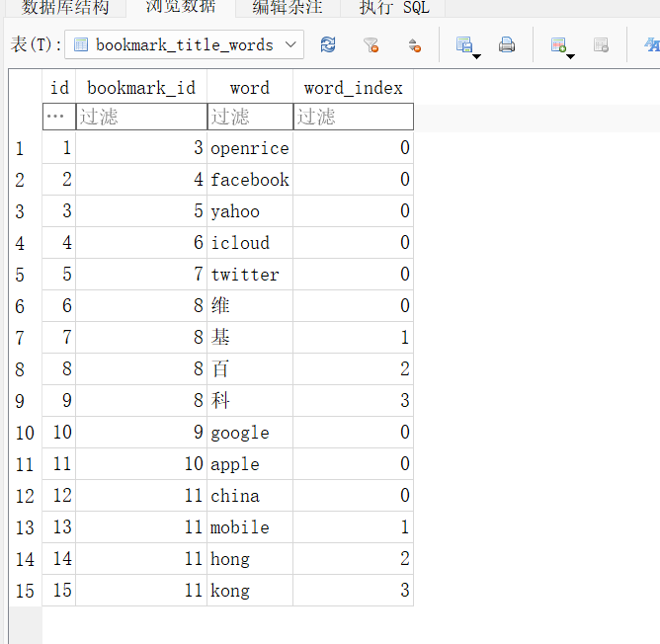This screenshot has width=660, height=644.
Task: Select the cell 'kong'
Action: [x=250, y=590]
